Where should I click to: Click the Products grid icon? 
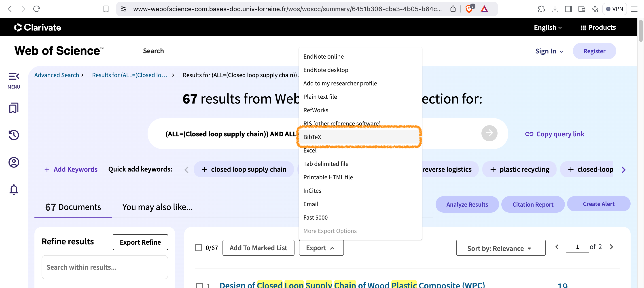583,28
